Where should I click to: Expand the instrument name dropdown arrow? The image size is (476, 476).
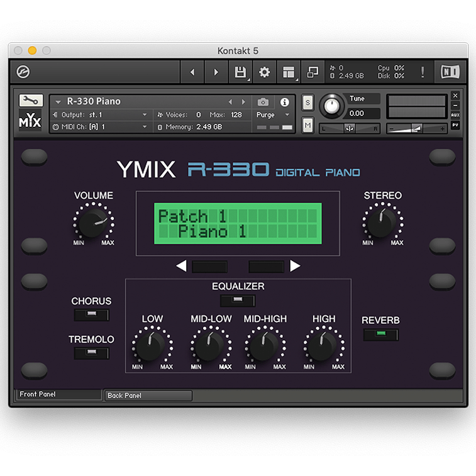pos(58,102)
